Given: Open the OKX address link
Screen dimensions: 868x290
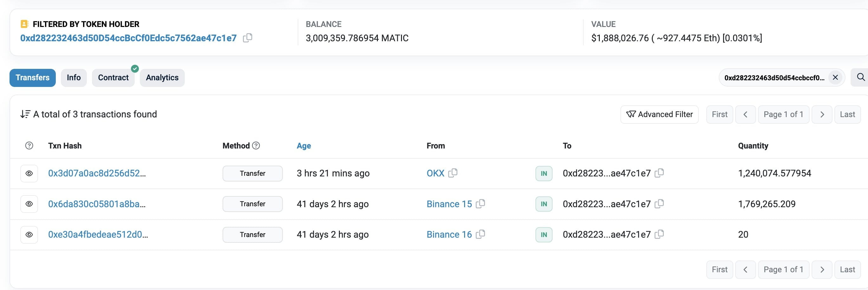Looking at the screenshot, I should pyautogui.click(x=435, y=173).
